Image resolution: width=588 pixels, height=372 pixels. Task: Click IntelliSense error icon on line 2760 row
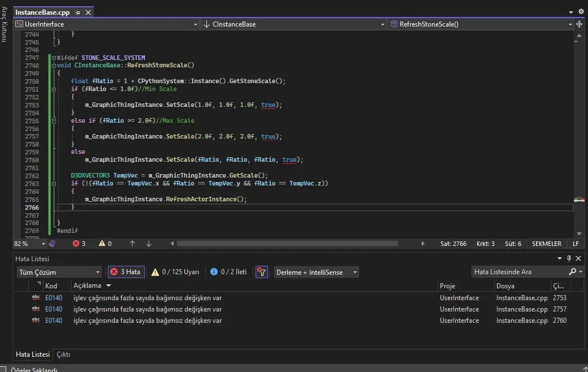click(x=36, y=320)
